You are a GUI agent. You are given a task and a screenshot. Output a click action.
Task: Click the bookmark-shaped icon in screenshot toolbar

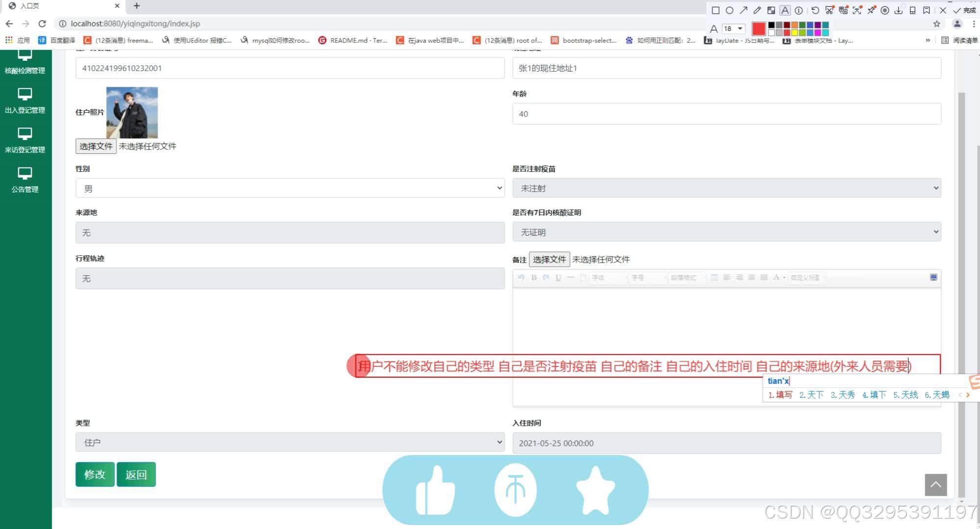point(927,10)
